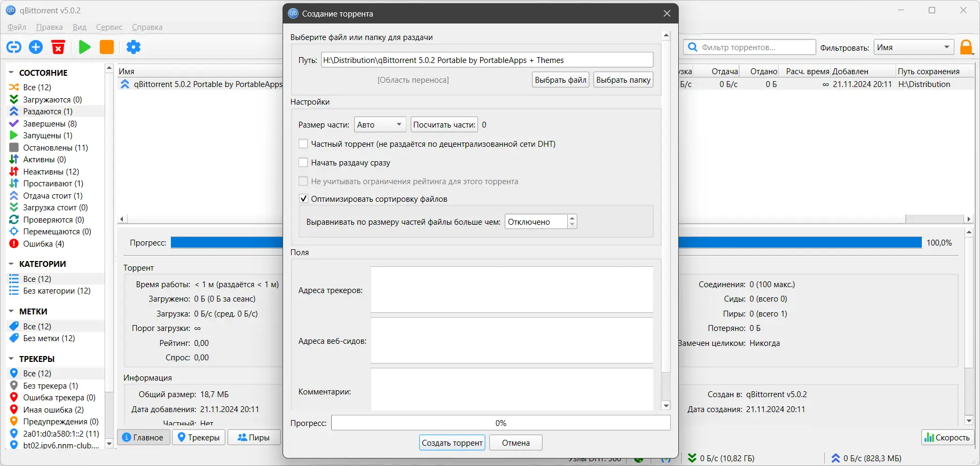Select 'Без категории (12)' in categories
Viewport: 980px width, 466px height.
(57, 290)
